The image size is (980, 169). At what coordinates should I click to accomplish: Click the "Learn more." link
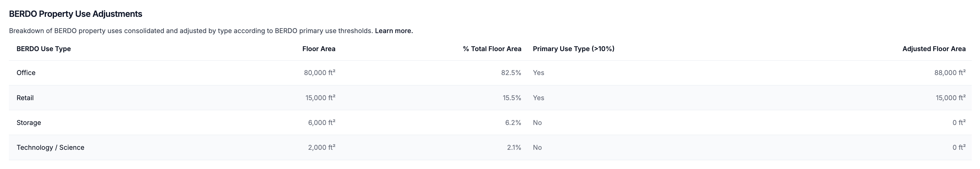(x=394, y=31)
